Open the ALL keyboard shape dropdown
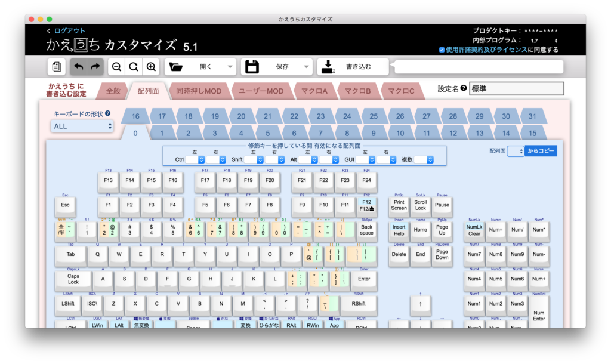The width and height of the screenshot is (611, 364). pos(82,126)
